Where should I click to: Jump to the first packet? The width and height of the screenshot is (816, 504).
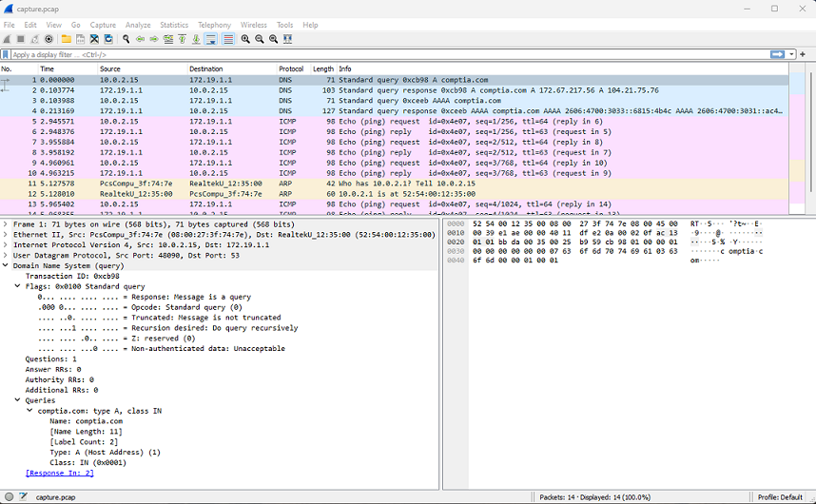coord(183,39)
